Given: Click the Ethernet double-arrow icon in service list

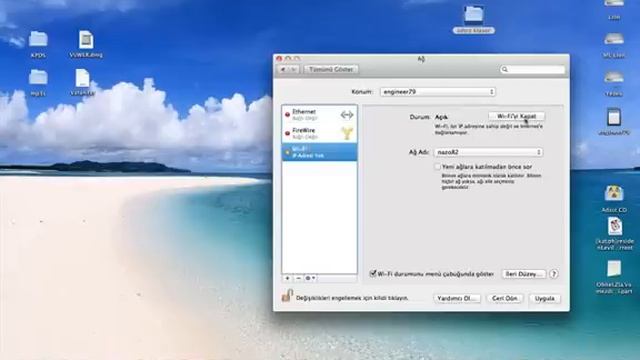Looking at the screenshot, I should (x=347, y=115).
